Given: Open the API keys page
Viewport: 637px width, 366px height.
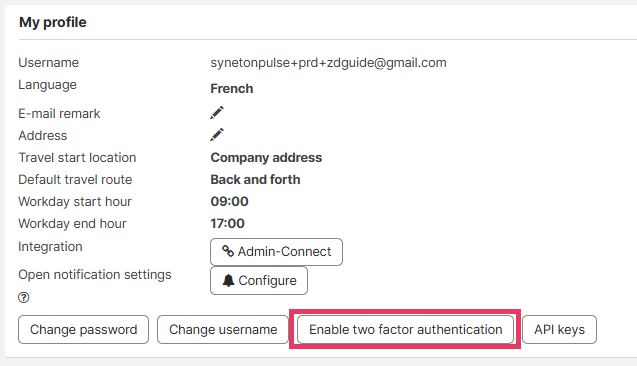Looking at the screenshot, I should (559, 329).
